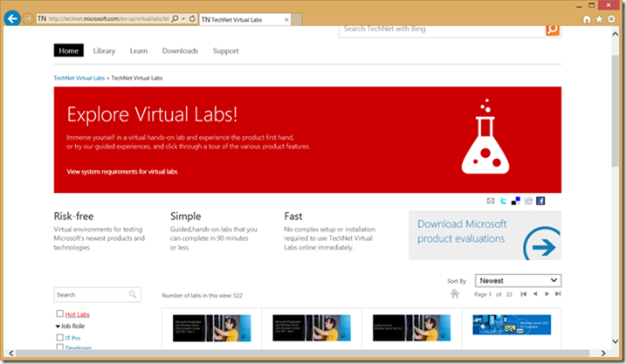Go to last page of labs
This screenshot has width=626, height=364.
558,294
